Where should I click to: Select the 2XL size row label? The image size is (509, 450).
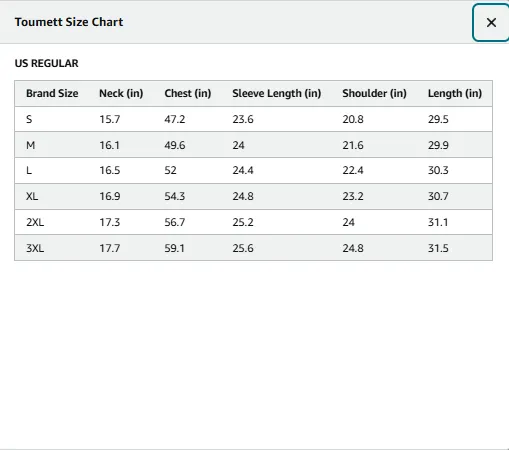[x=35, y=222]
